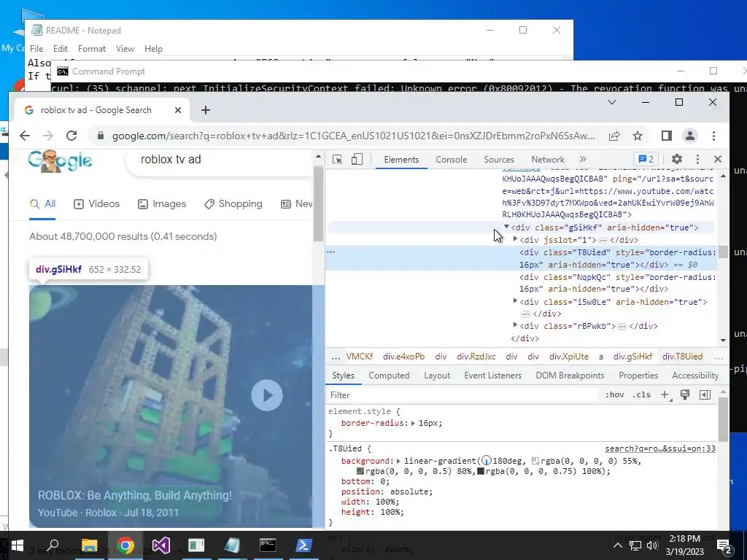The width and height of the screenshot is (747, 560).
Task: Play the ROBLOX video thumbnail
Action: [267, 395]
